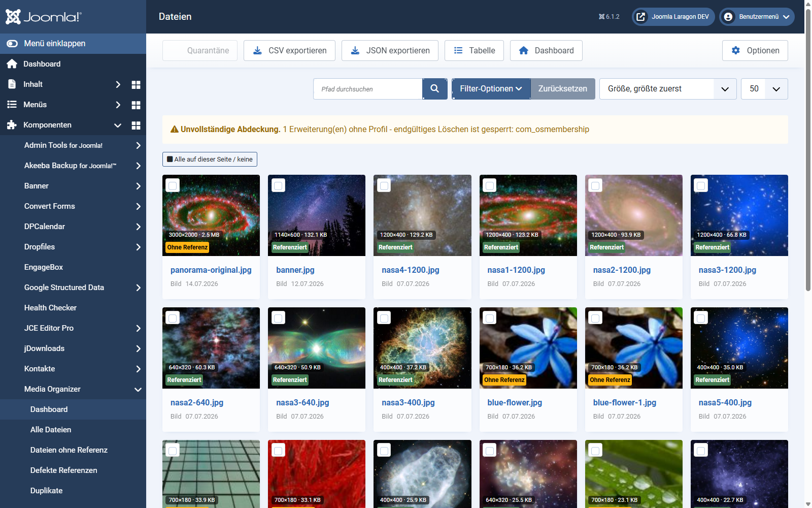Open the Menüs dashboard grid icon

tap(136, 105)
